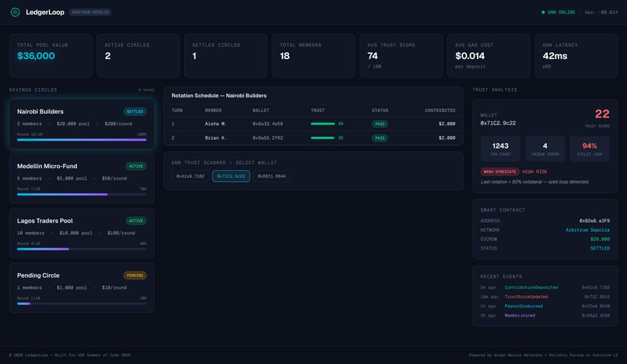
Task: Click the WALLET column header
Action: (261, 110)
